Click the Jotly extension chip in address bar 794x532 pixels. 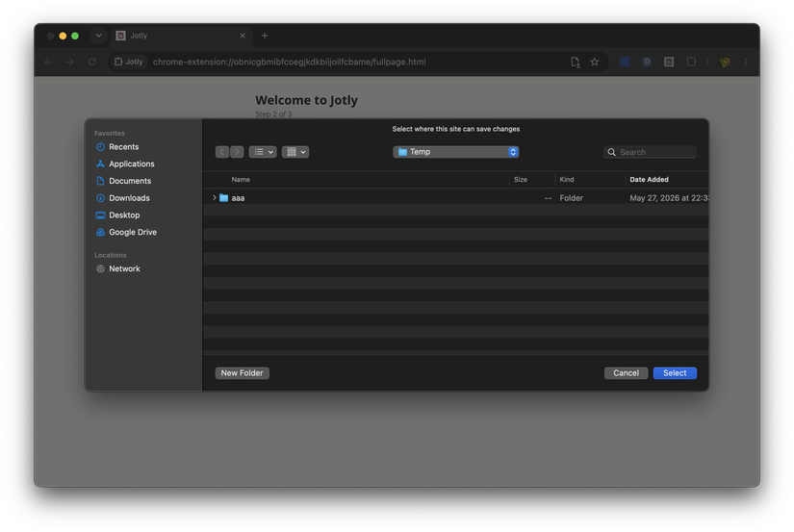point(129,62)
